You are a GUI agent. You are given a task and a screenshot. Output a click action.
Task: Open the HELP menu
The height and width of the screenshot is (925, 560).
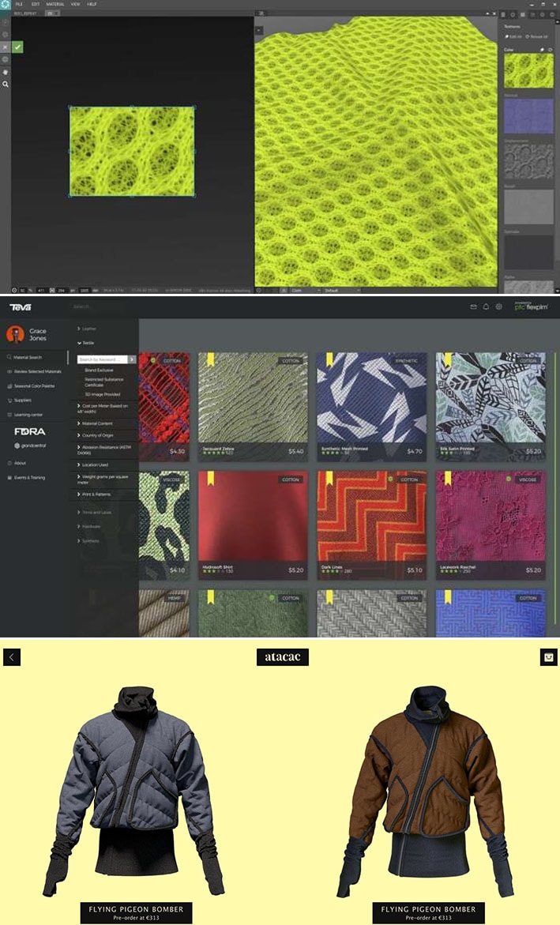coord(92,4)
